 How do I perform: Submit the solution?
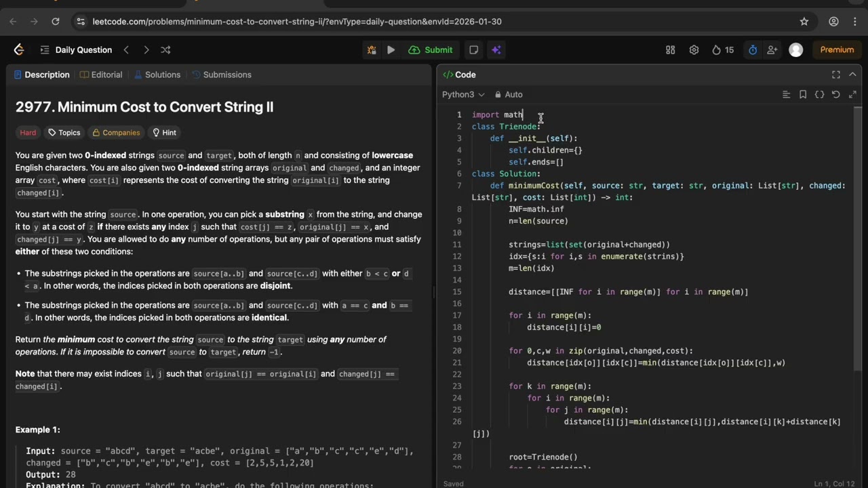(431, 49)
